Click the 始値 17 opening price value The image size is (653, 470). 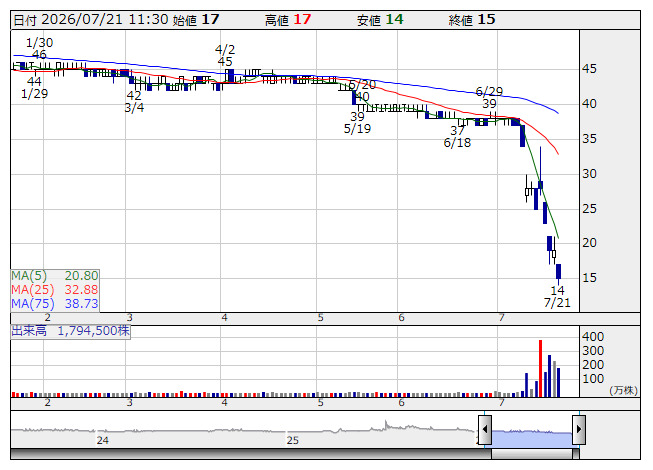click(196, 20)
